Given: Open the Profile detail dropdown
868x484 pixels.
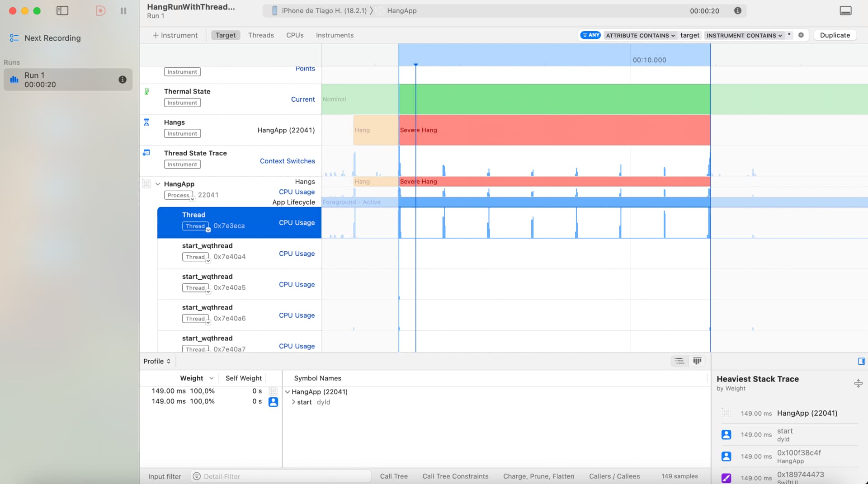Looking at the screenshot, I should pyautogui.click(x=157, y=361).
